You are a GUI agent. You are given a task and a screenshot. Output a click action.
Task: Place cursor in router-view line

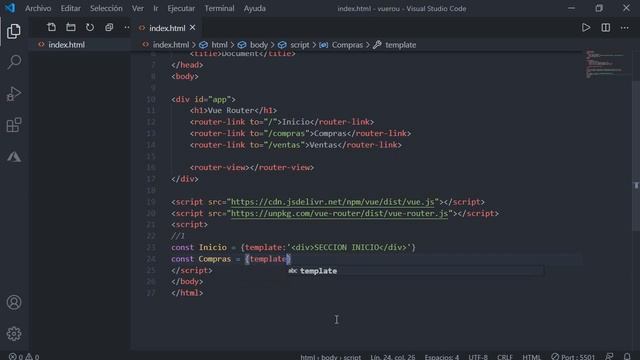(251, 168)
